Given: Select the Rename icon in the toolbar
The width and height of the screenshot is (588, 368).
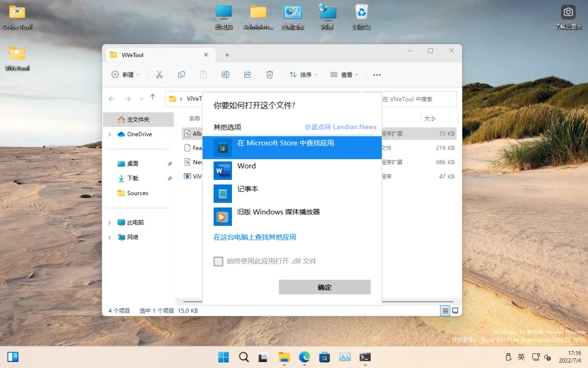Looking at the screenshot, I should coord(225,74).
